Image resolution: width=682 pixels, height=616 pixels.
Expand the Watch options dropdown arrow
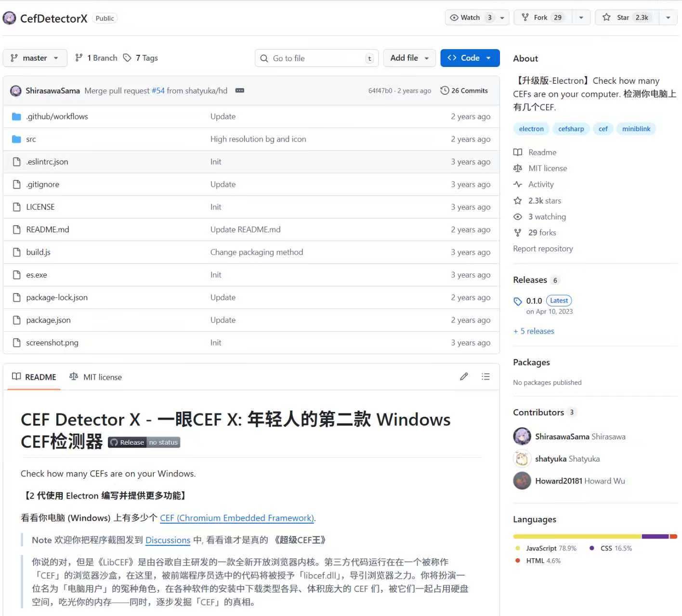click(x=502, y=18)
